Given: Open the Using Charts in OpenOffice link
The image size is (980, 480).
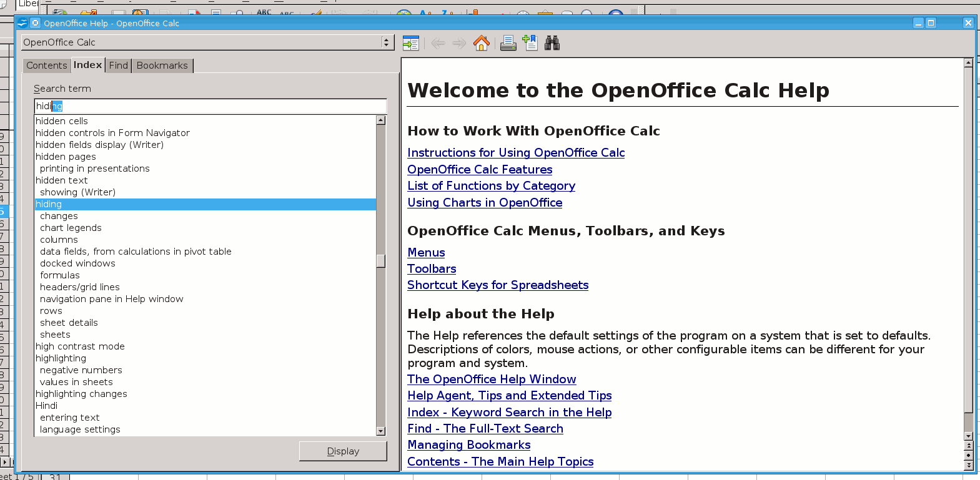Looking at the screenshot, I should [485, 203].
